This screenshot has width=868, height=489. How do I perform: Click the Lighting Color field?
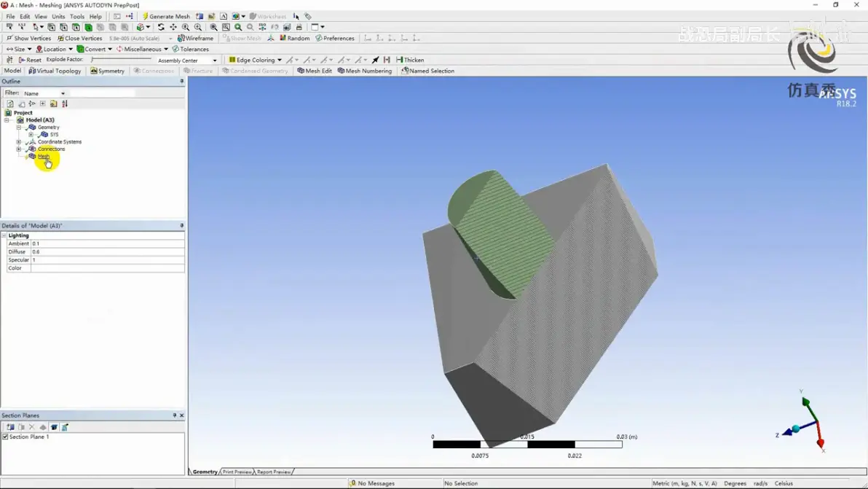click(107, 268)
